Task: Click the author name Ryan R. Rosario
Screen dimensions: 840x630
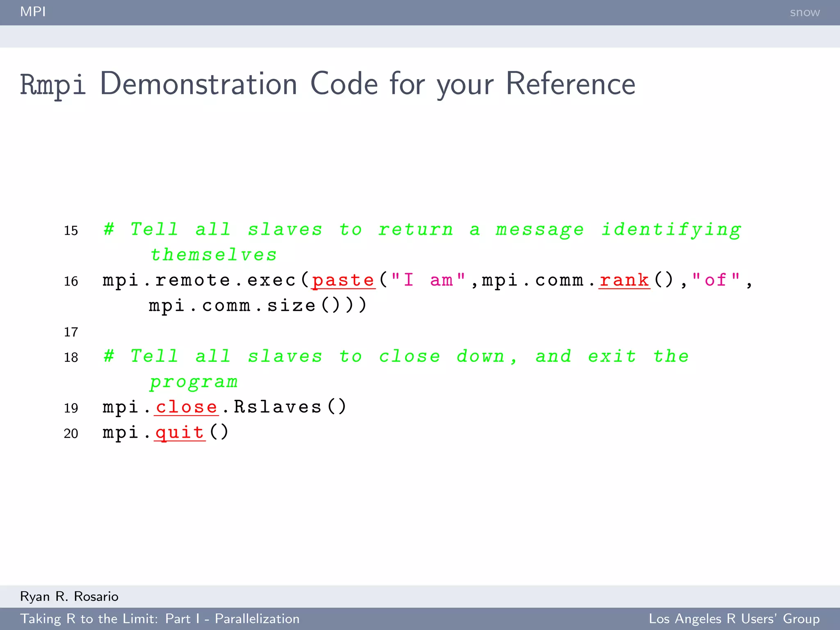Action: coord(69,596)
